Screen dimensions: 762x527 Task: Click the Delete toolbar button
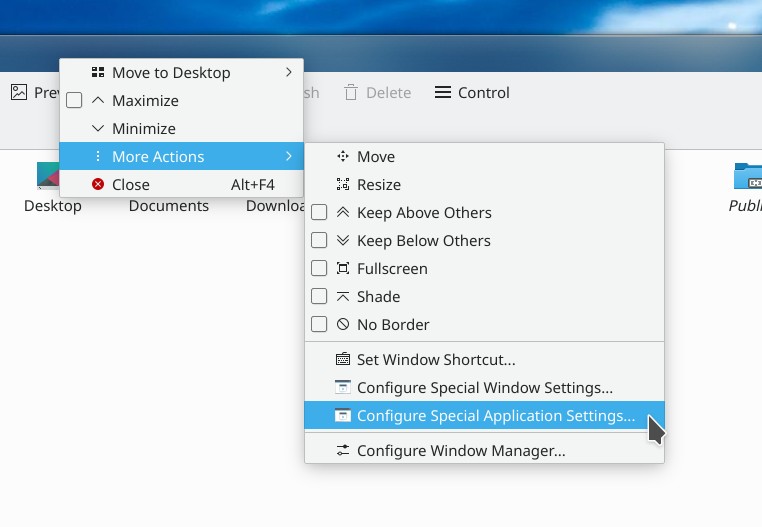point(377,93)
